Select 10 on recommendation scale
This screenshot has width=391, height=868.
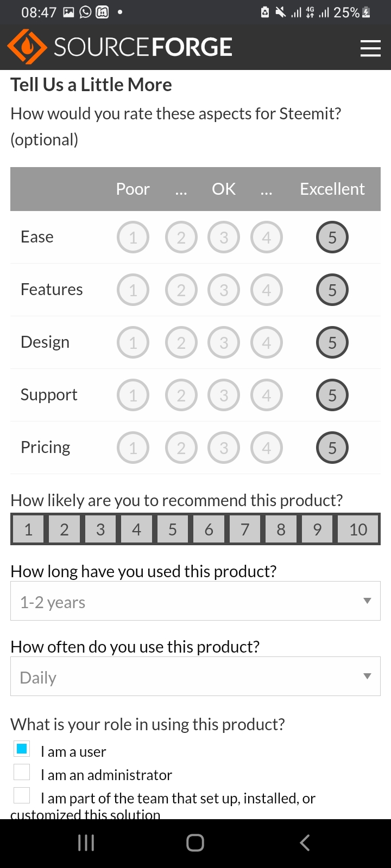pyautogui.click(x=358, y=529)
